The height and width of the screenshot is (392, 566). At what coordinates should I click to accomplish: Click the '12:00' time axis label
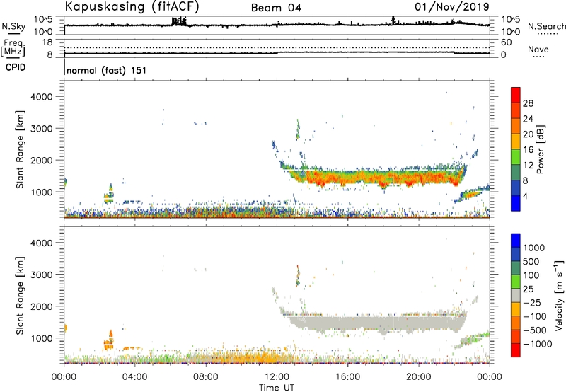(277, 377)
